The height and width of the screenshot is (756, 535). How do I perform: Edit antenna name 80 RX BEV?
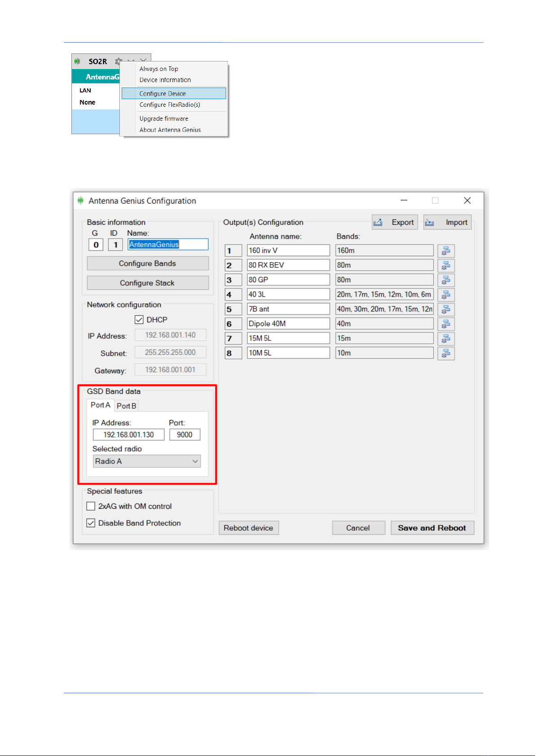pyautogui.click(x=288, y=265)
